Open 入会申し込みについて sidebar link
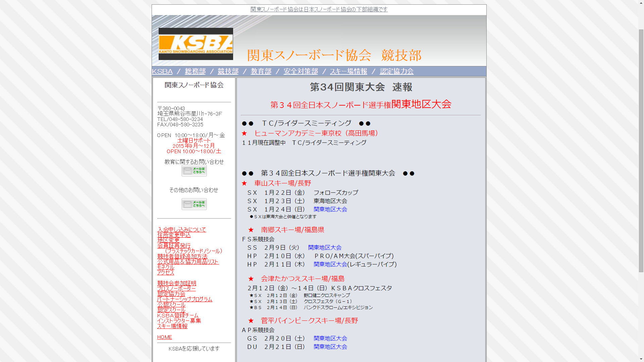This screenshot has height=362, width=644. [x=181, y=230]
